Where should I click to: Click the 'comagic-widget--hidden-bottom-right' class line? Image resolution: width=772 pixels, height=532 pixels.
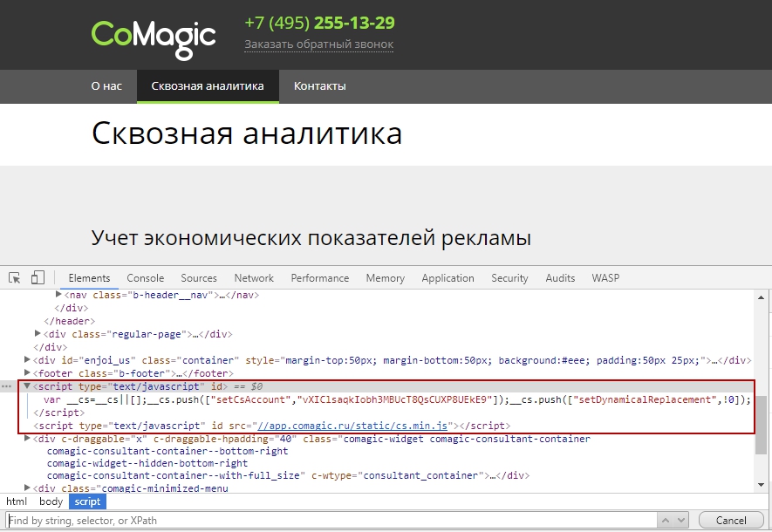point(147,463)
